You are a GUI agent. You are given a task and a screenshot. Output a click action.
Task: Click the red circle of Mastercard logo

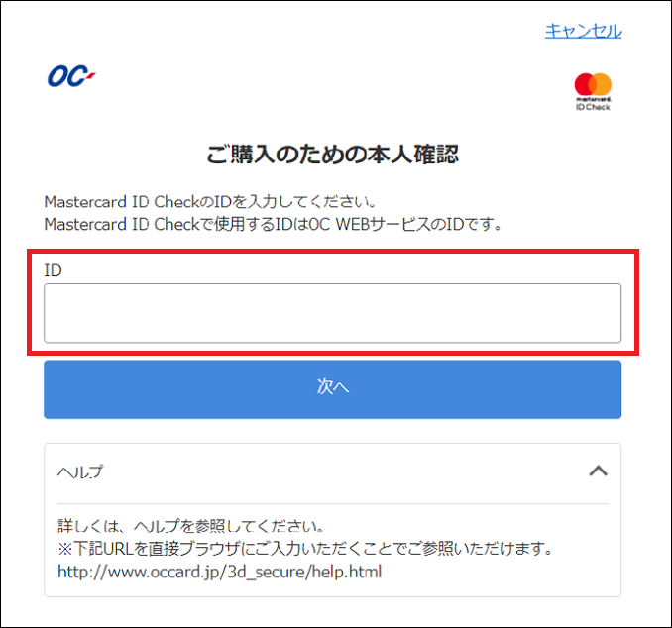pos(585,84)
